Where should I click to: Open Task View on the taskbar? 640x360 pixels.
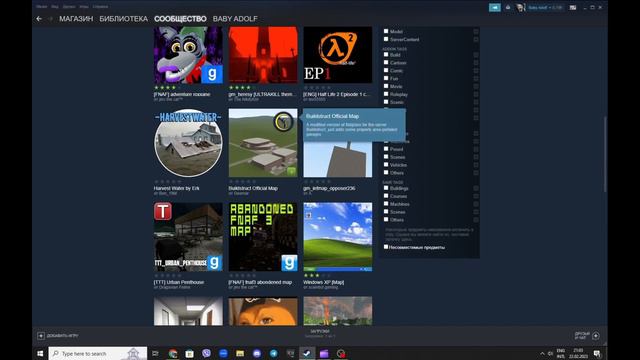(x=156, y=353)
